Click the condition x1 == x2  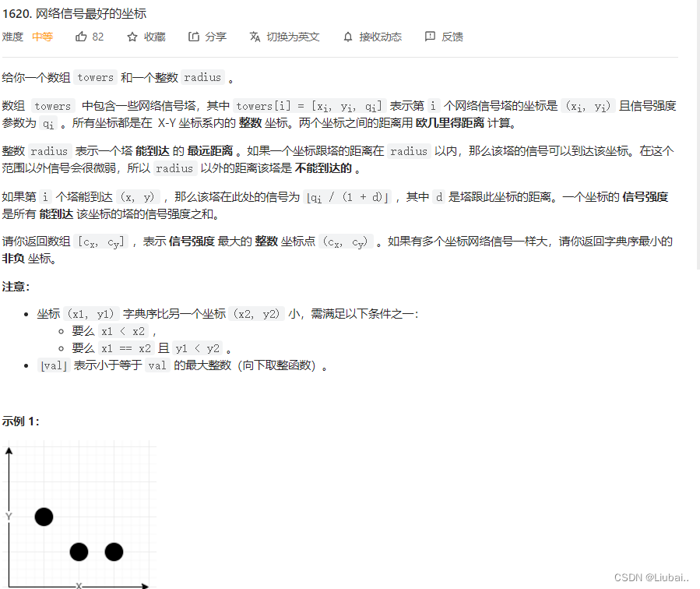pos(126,348)
